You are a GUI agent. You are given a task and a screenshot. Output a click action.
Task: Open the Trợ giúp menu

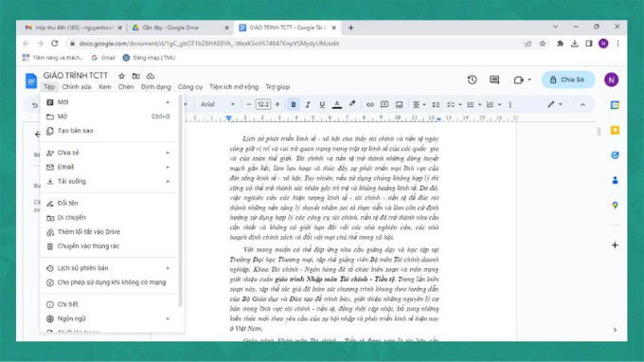click(277, 87)
